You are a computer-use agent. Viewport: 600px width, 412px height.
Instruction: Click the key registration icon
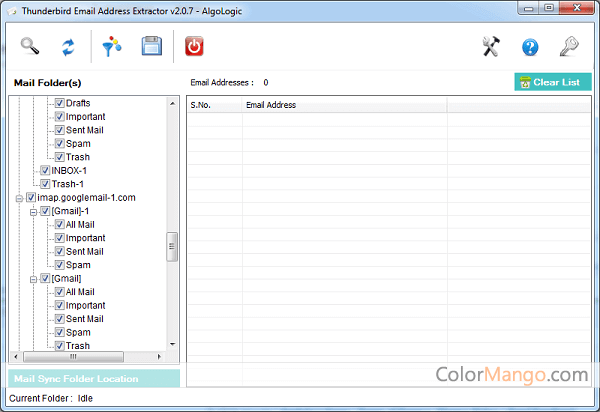[x=569, y=47]
